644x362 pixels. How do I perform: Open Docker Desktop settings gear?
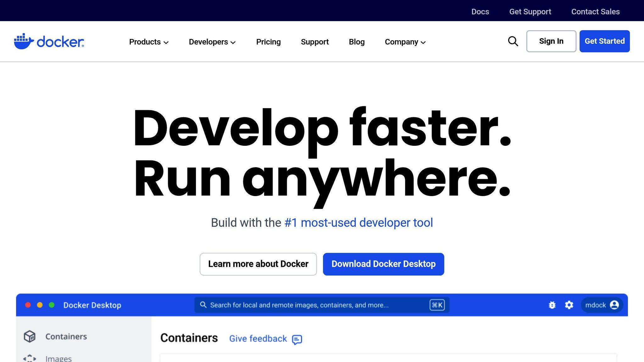[569, 305]
